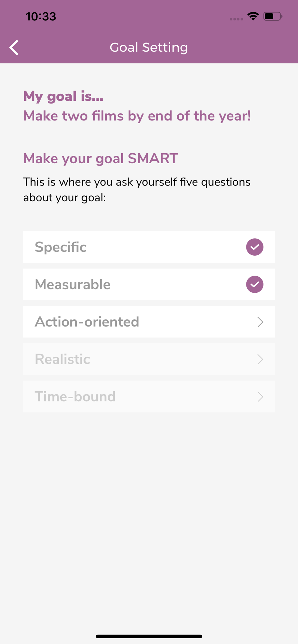Toggle the Measurable checkmark circle
Screen dimensions: 298x644
pos(255,284)
